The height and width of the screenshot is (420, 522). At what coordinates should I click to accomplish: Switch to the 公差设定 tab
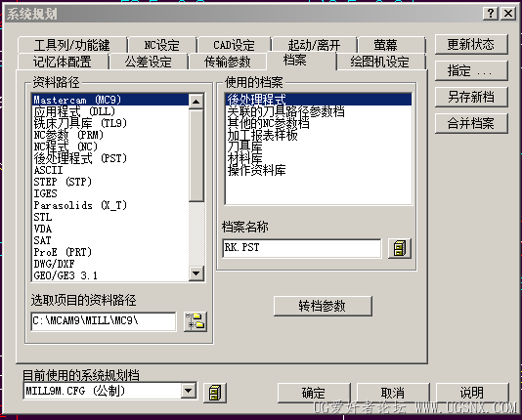pyautogui.click(x=149, y=62)
